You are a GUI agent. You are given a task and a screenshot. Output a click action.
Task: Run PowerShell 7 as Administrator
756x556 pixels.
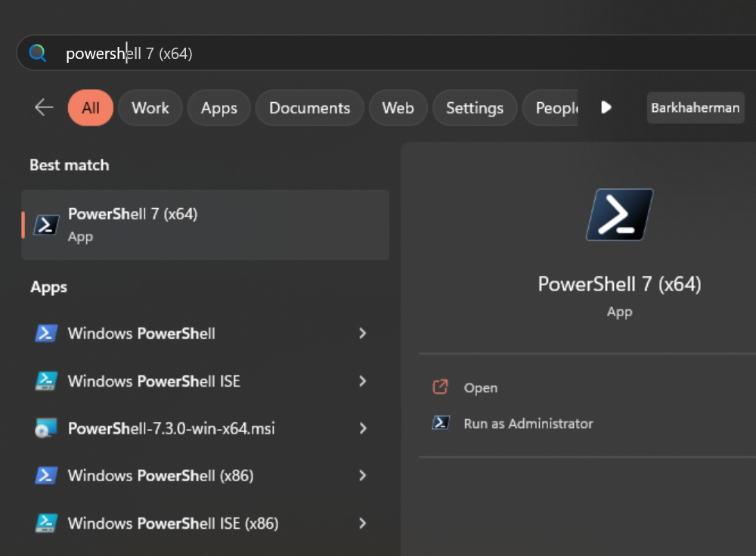[x=529, y=424]
